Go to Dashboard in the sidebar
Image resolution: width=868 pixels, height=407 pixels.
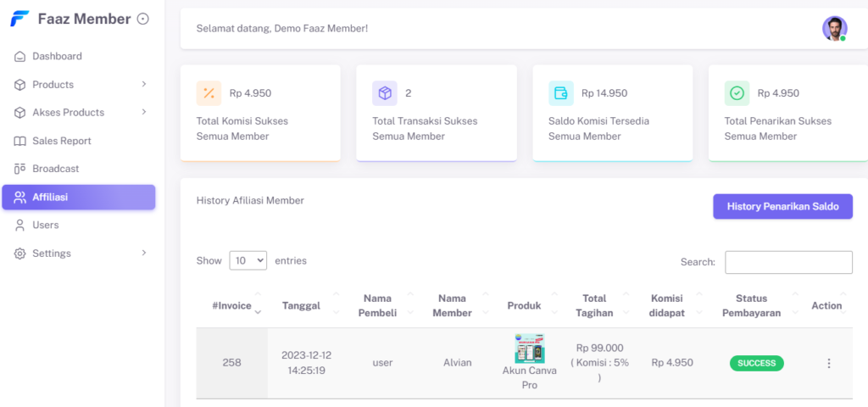[57, 56]
